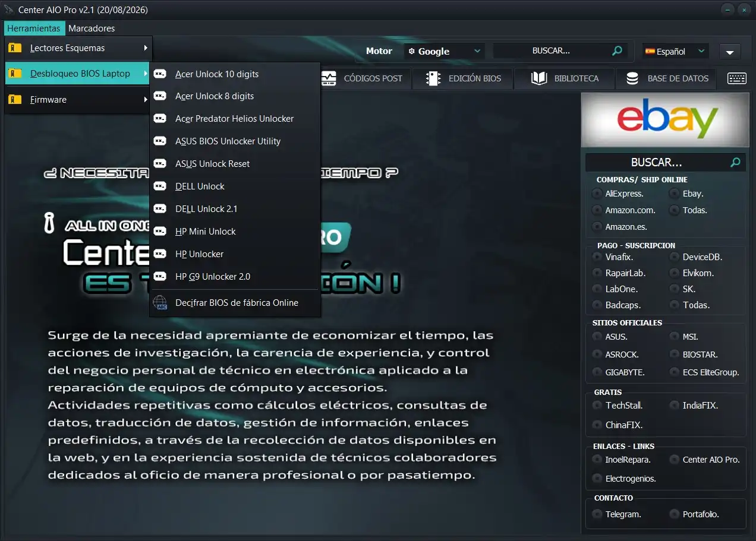Viewport: 756px width, 541px height.
Task: Expand the Lectores Esquemas submenu arrow
Action: coord(146,48)
